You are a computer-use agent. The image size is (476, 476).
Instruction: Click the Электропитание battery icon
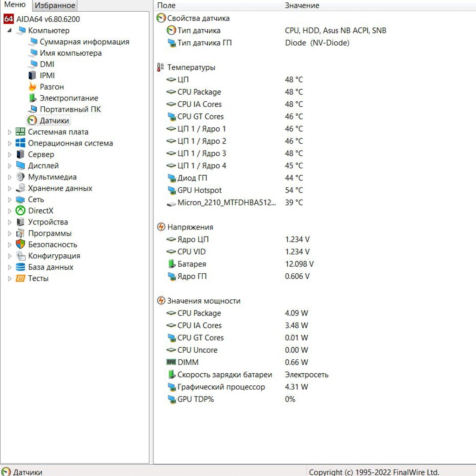(x=33, y=98)
